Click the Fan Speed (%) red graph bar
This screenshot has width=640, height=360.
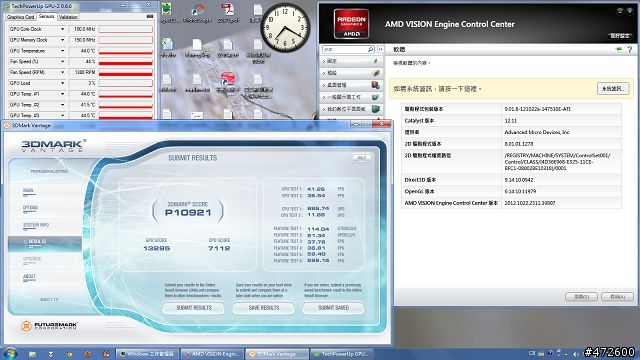(126, 62)
